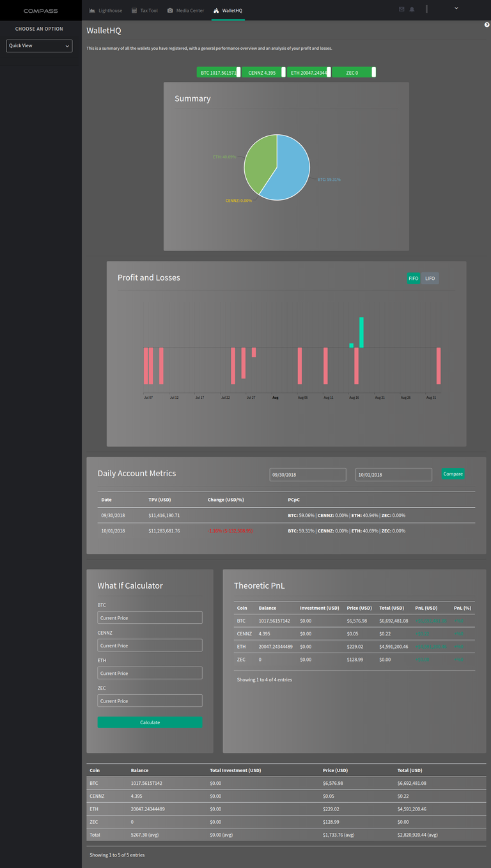Open the notifications bell icon
The height and width of the screenshot is (868, 491).
coord(412,9)
